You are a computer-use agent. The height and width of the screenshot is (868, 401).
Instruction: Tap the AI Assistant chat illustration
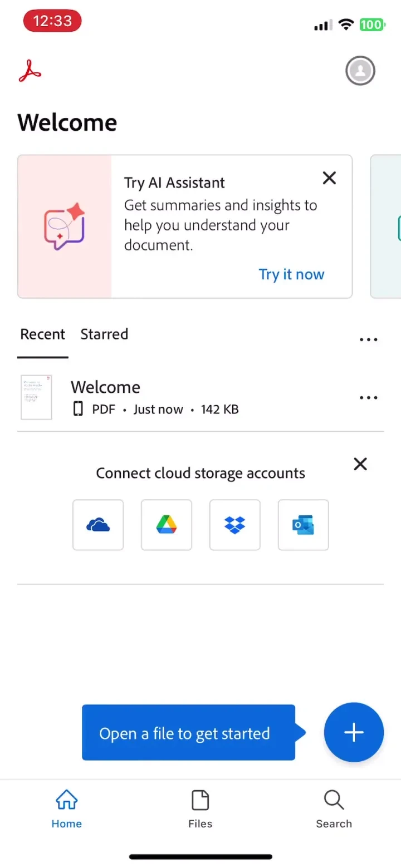coord(65,226)
